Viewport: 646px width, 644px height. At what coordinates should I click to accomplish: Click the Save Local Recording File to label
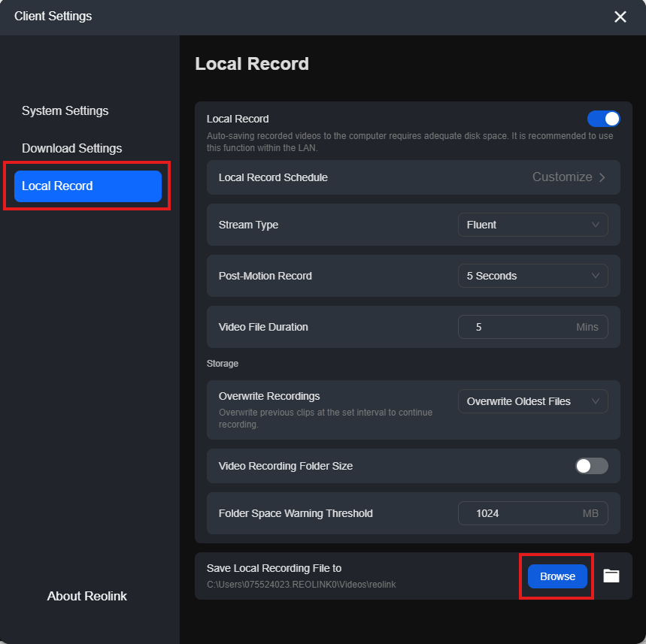click(x=274, y=568)
